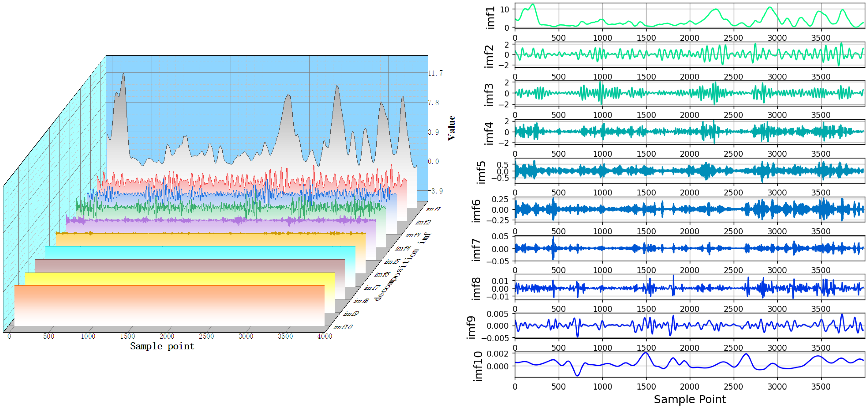
Task: Click the 'decomposition imf' diagonal axis title
Action: tap(403, 266)
